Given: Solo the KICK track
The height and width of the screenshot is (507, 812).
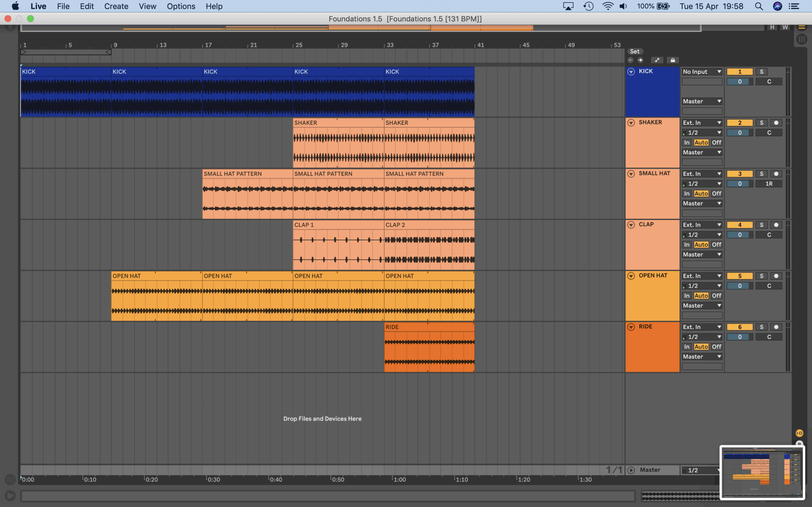Looking at the screenshot, I should pyautogui.click(x=761, y=72).
